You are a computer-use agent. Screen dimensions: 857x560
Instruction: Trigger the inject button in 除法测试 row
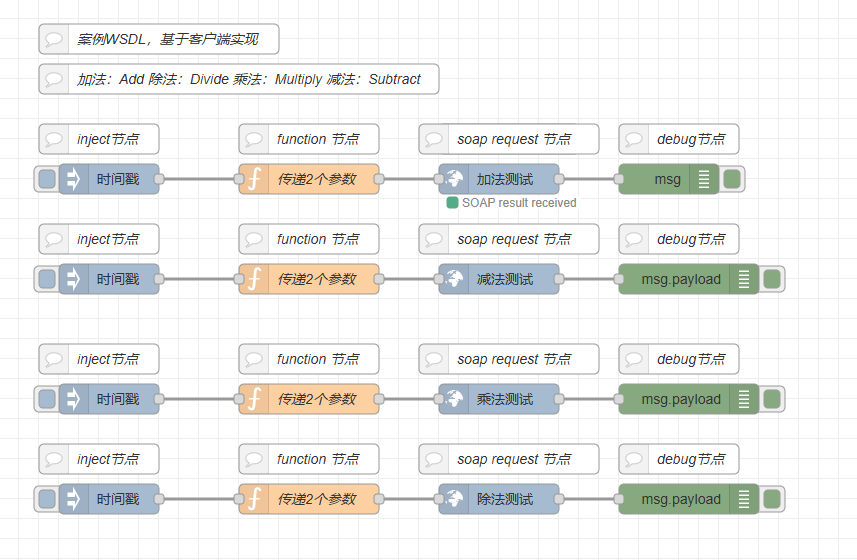pos(47,500)
